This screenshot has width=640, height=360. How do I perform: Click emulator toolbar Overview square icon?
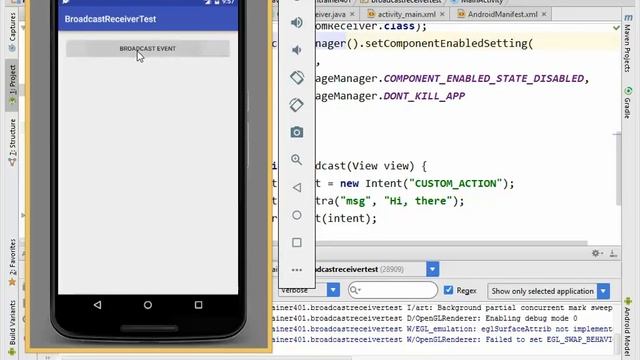coord(297,242)
